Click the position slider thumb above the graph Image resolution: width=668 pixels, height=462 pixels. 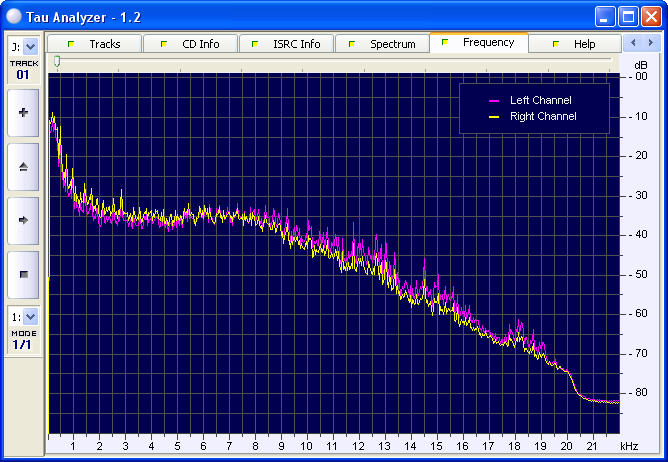click(57, 62)
